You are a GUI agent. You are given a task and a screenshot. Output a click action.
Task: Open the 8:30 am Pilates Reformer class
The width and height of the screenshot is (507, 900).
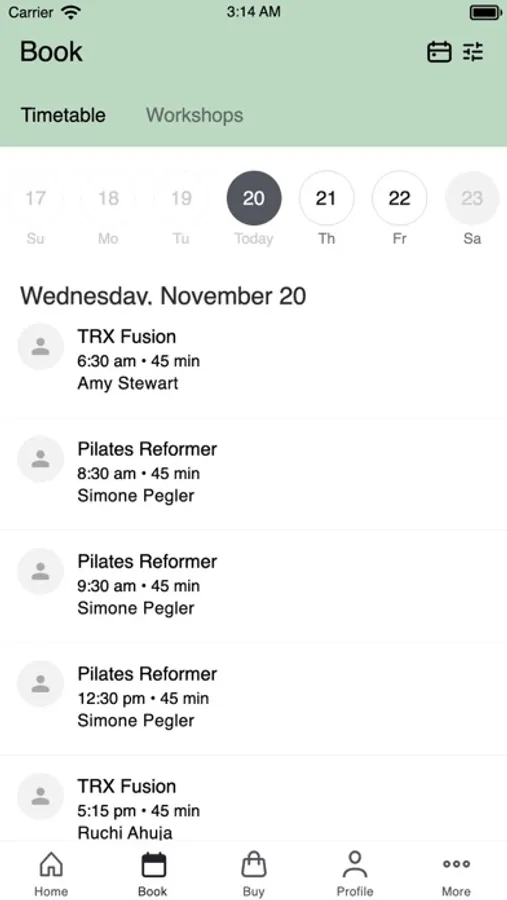(x=253, y=473)
